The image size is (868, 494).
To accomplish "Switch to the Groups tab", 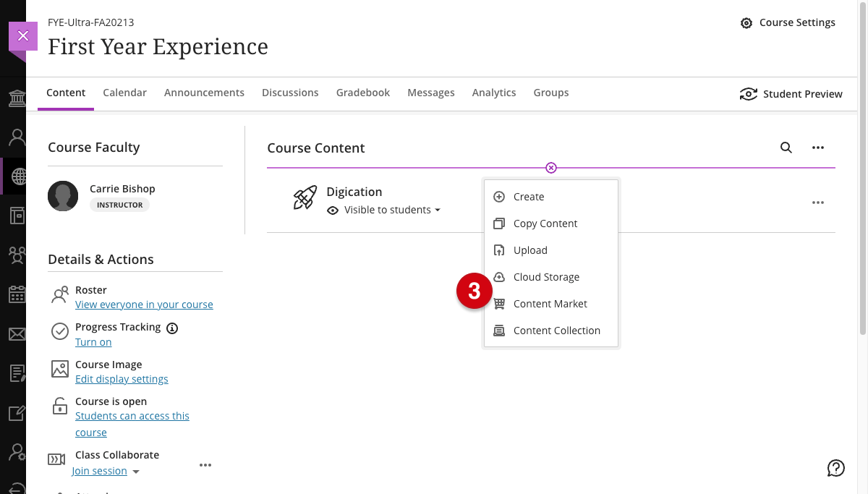I will coord(551,93).
